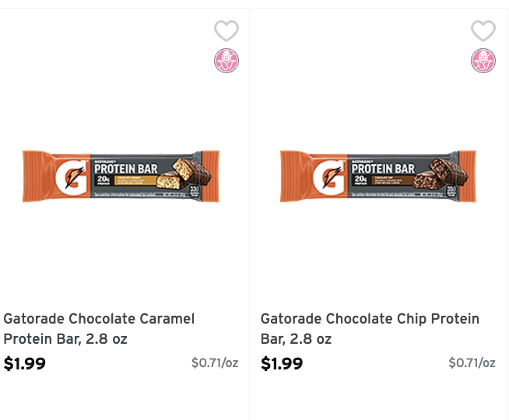The height and width of the screenshot is (420, 509).
Task: Toggle the heart on the Chocolate Chip bar
Action: pos(483,31)
